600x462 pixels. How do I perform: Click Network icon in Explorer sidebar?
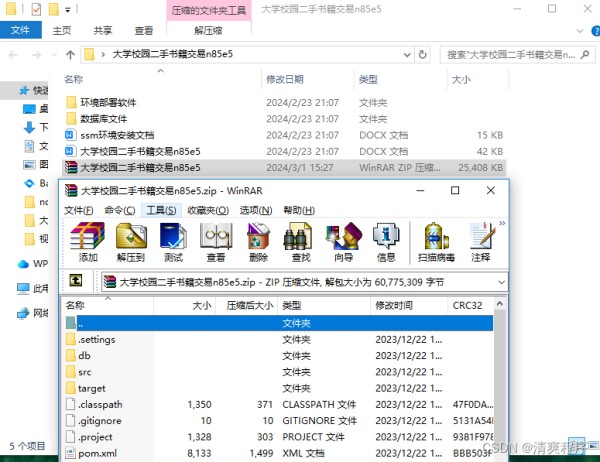tap(23, 313)
